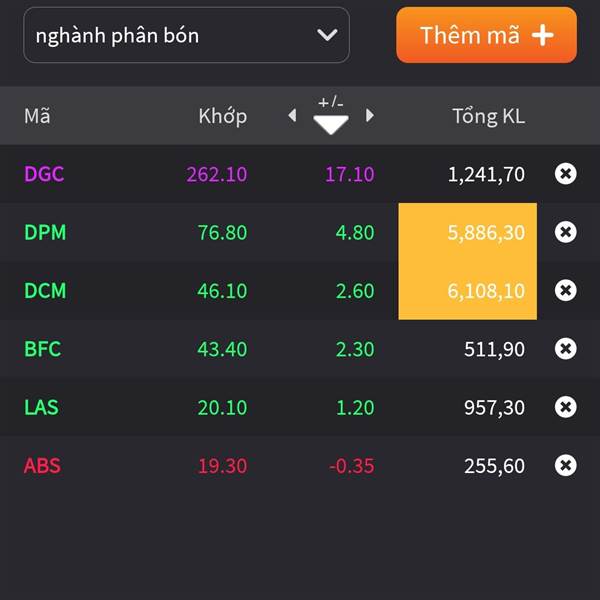600x600 pixels.
Task: Toggle sort on +/- column
Action: [x=331, y=115]
